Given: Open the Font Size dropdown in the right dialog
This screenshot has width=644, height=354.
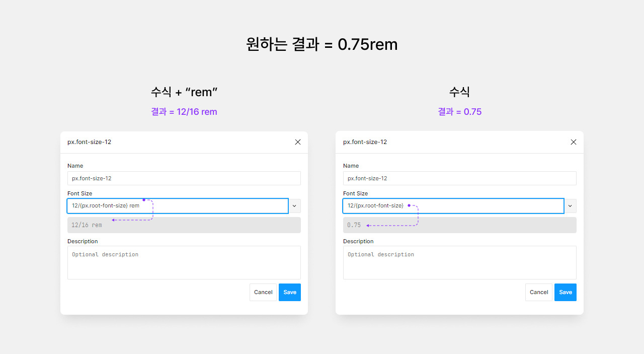Looking at the screenshot, I should 570,205.
